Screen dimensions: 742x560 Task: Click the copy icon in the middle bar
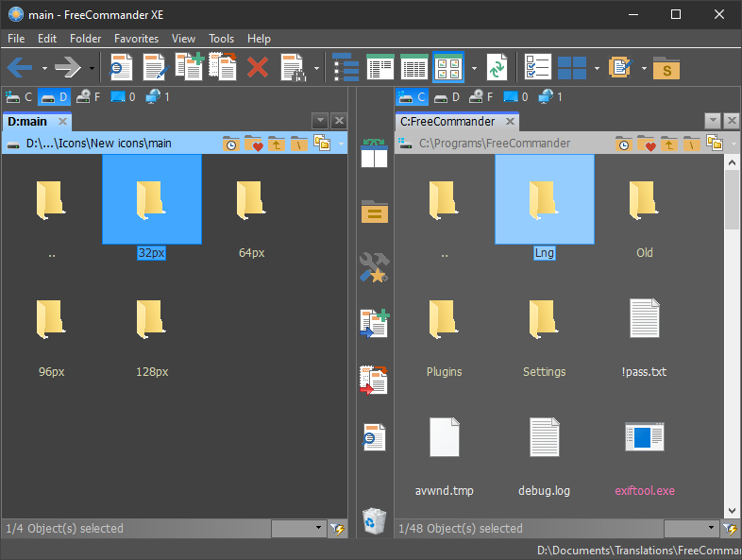tap(375, 323)
